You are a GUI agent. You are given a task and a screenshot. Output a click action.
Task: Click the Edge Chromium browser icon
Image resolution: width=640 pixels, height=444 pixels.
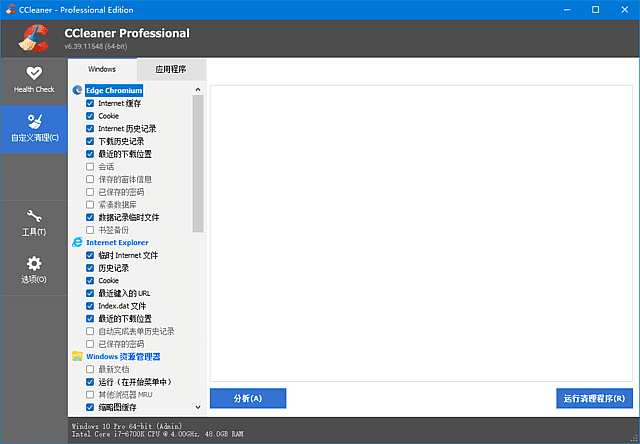(78, 90)
